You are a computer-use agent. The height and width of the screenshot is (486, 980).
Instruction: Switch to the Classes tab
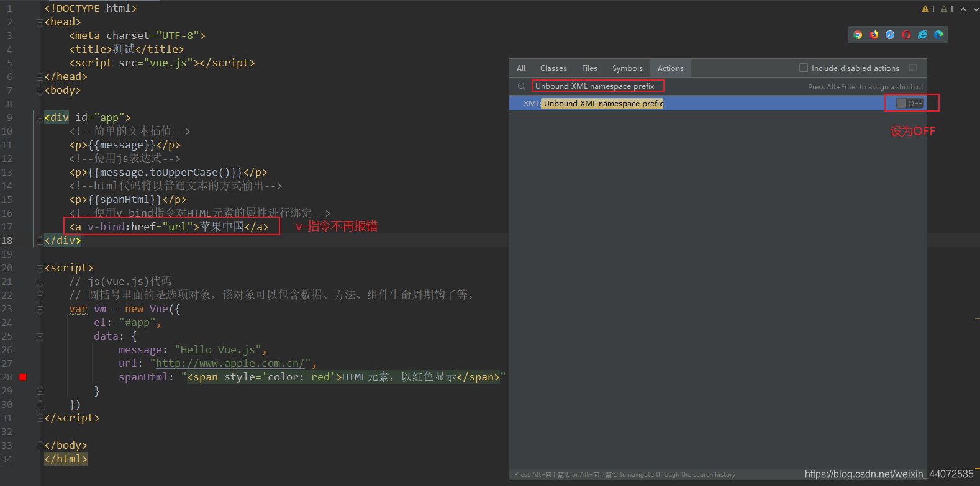(553, 68)
